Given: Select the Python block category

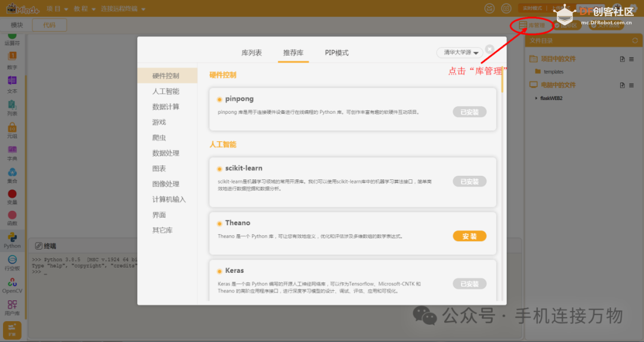Looking at the screenshot, I should (12, 240).
